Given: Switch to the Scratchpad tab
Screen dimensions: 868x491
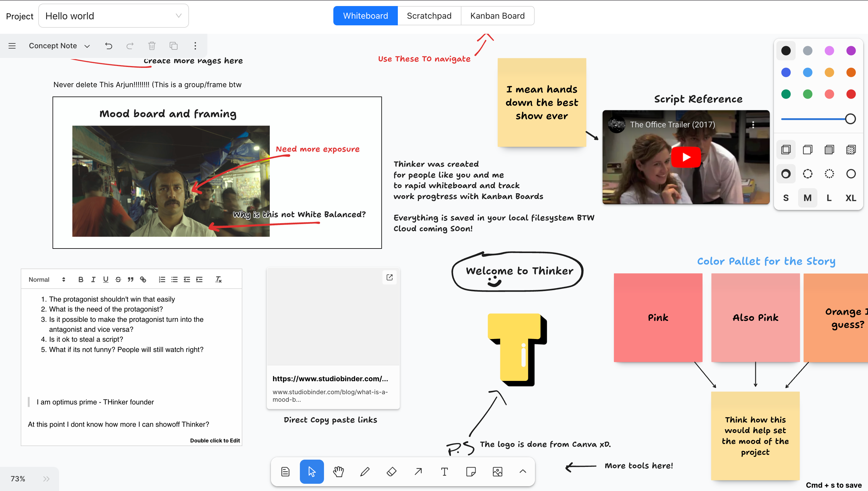Looking at the screenshot, I should 429,15.
